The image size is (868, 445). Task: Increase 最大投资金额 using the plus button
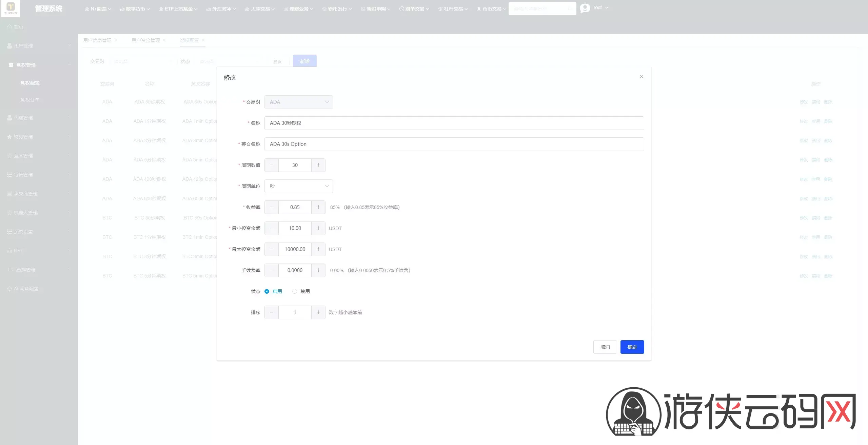pos(318,249)
